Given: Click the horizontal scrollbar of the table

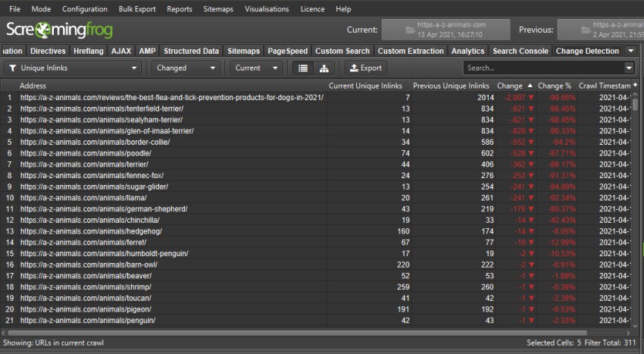Looking at the screenshot, I should click(x=297, y=333).
